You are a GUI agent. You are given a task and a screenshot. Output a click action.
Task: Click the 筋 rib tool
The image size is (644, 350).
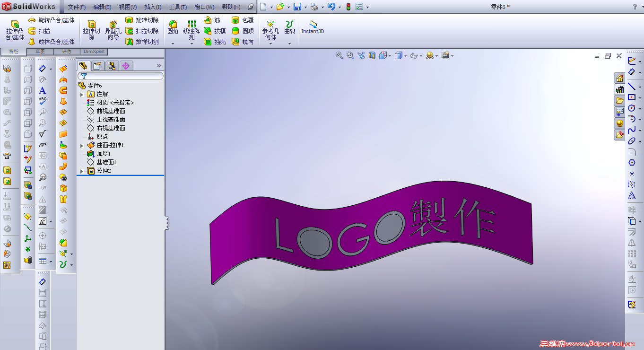pos(212,20)
